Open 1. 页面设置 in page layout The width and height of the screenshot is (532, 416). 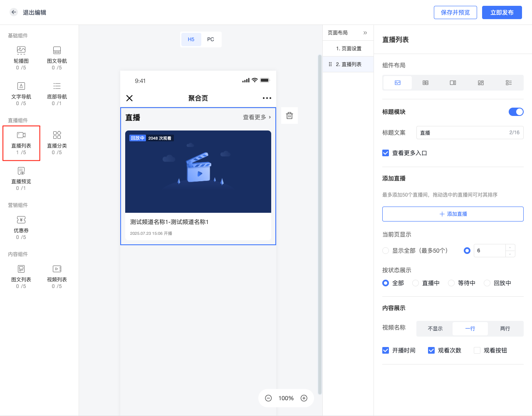(x=348, y=49)
